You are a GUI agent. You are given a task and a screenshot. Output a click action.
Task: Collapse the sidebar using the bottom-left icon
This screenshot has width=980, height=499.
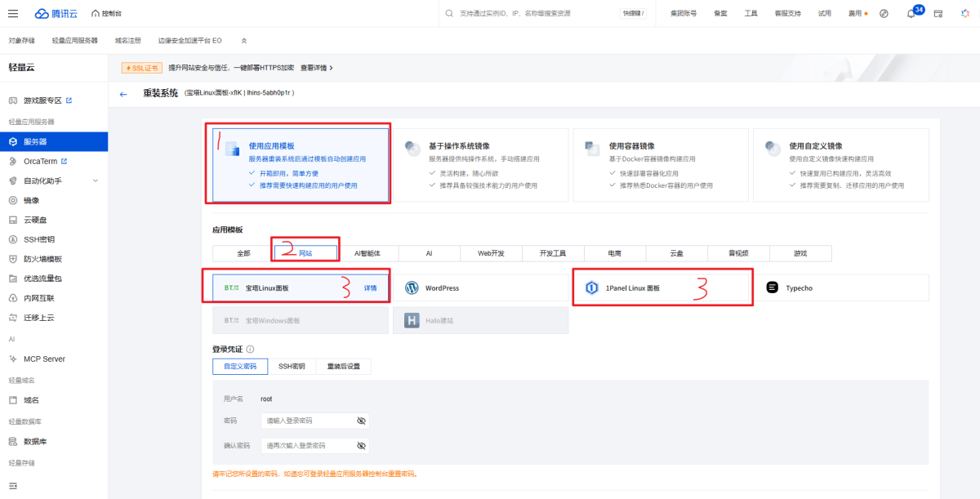[13, 485]
